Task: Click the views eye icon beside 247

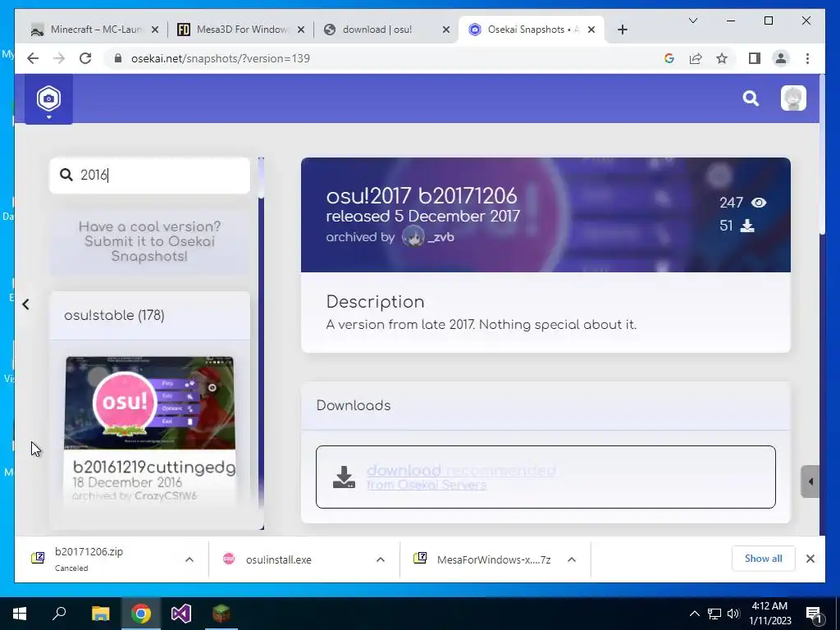Action: click(759, 203)
